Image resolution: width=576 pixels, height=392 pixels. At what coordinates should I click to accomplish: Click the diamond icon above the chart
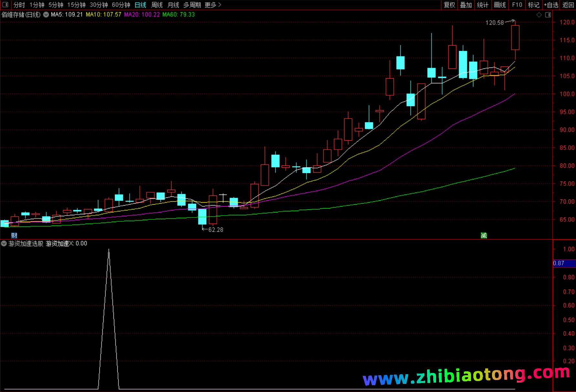539,15
